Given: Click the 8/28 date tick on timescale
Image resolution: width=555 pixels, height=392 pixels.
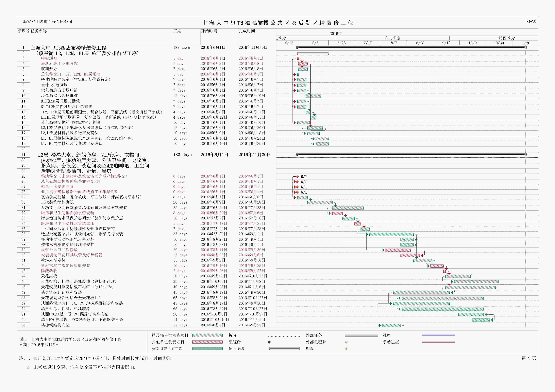Looking at the screenshot, I should (420, 43).
